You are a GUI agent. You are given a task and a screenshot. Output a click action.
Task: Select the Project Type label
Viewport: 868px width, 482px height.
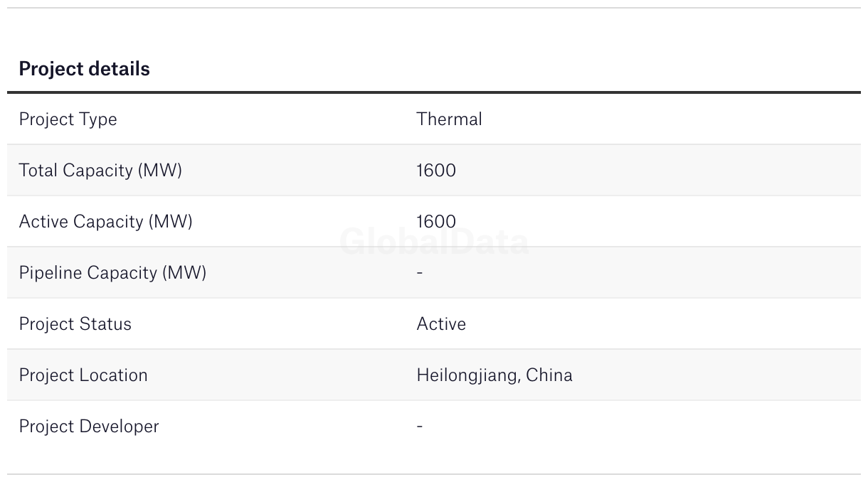(68, 119)
